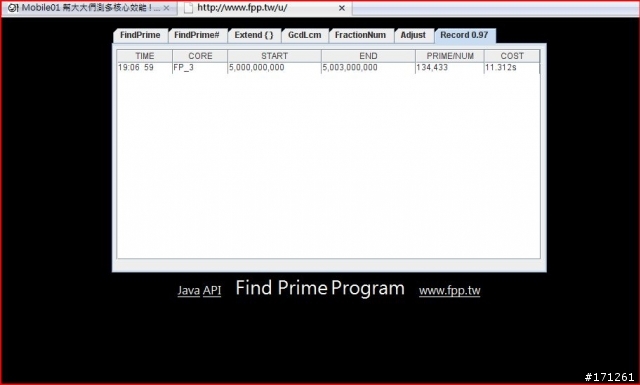Select the 19:06 59 time cell
Image resolution: width=640 pixels, height=385 pixels.
(144, 68)
